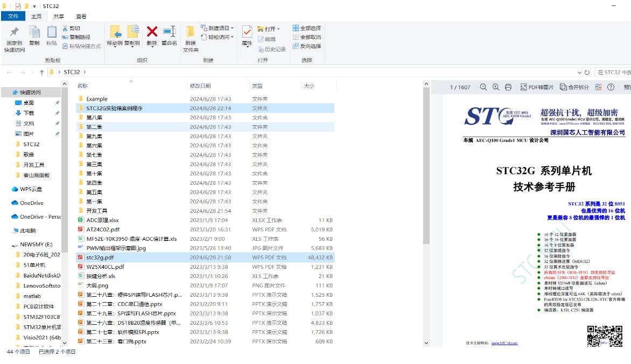Click PDF转图片 in preview toolbar
The width and height of the screenshot is (631, 364).
point(537,87)
